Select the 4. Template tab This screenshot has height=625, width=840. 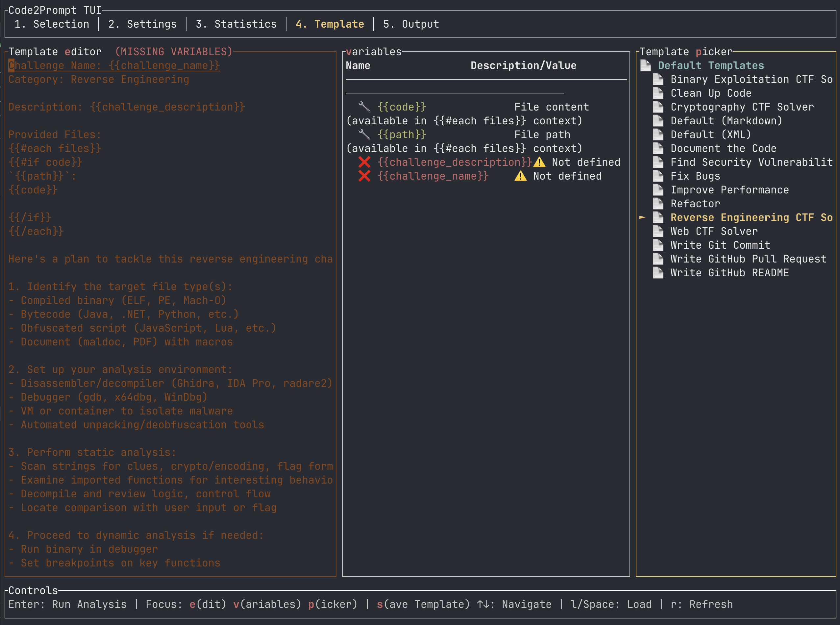pos(330,24)
